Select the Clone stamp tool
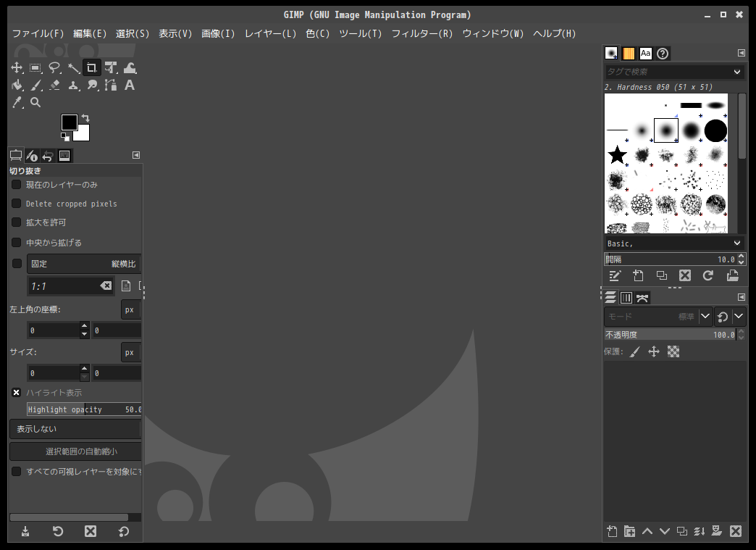The image size is (756, 550). point(73,86)
